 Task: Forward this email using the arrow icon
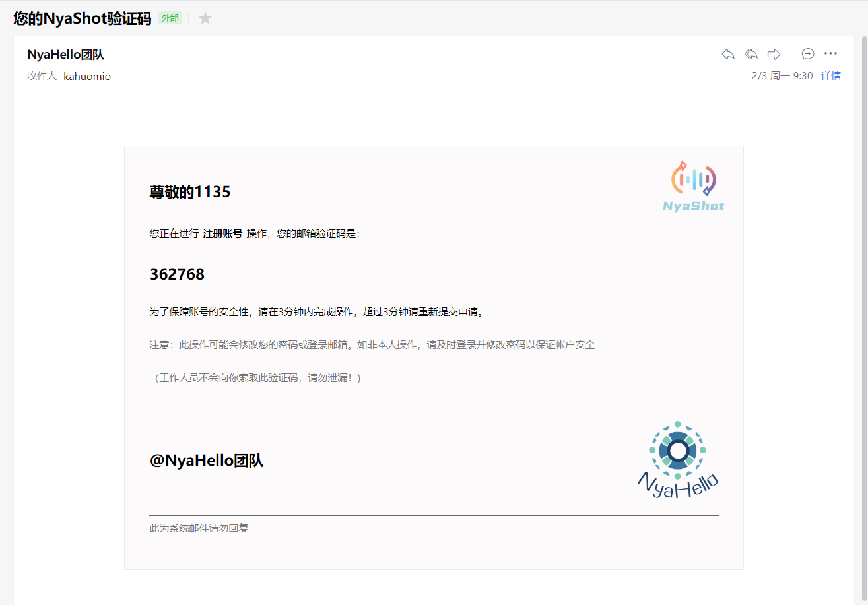pyautogui.click(x=774, y=54)
